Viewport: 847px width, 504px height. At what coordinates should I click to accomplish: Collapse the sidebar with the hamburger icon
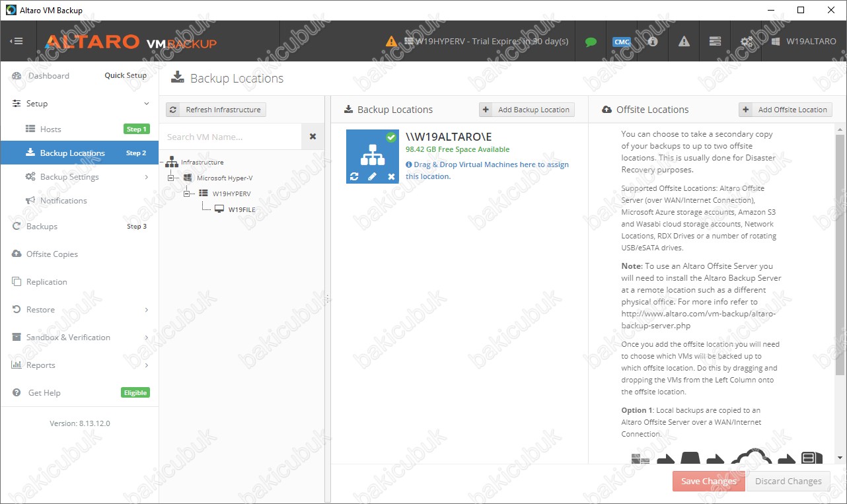click(x=17, y=41)
